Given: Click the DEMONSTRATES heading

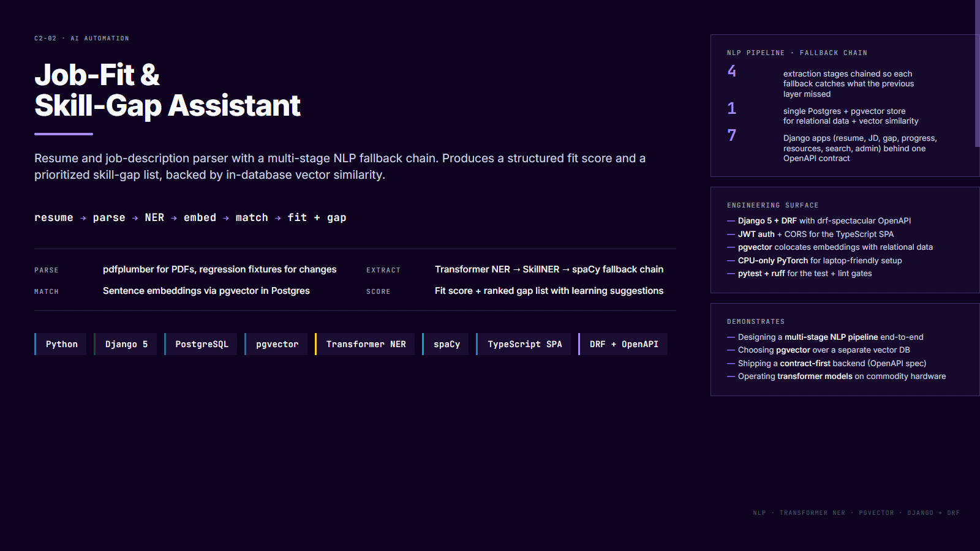Looking at the screenshot, I should click(756, 322).
